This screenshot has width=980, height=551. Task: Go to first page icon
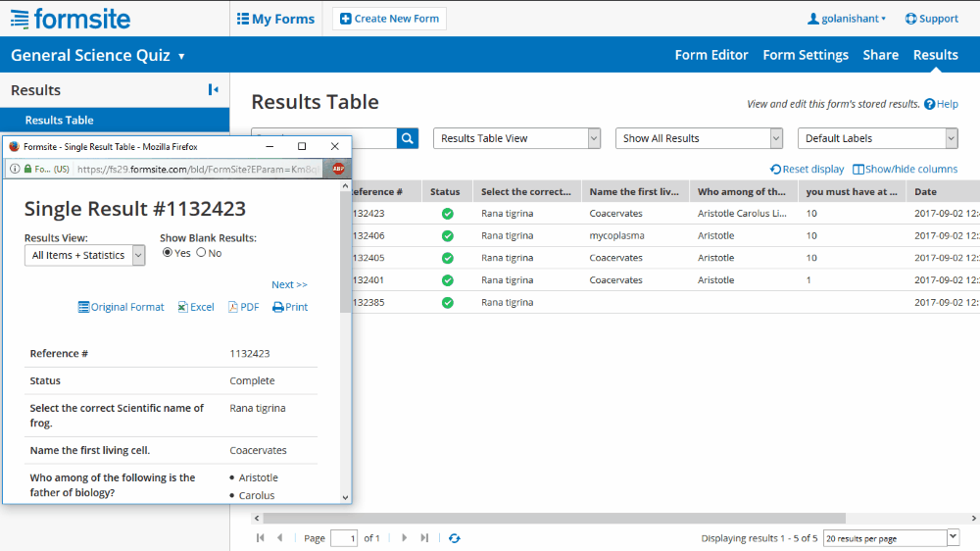[261, 538]
